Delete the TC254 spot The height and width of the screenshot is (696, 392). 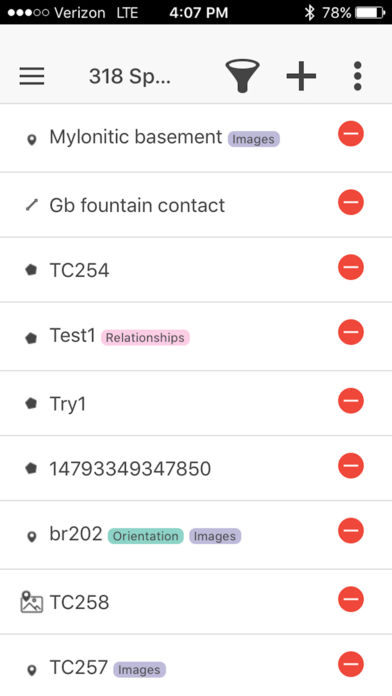click(x=351, y=267)
